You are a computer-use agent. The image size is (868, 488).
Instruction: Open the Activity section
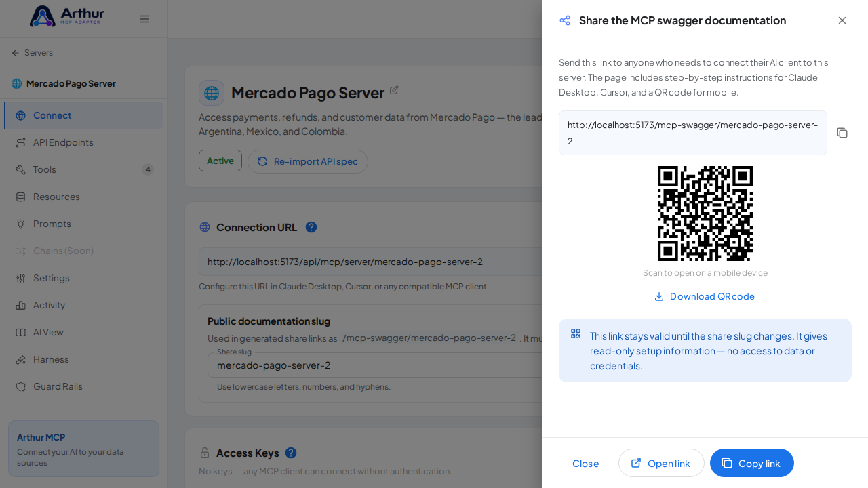point(84,305)
